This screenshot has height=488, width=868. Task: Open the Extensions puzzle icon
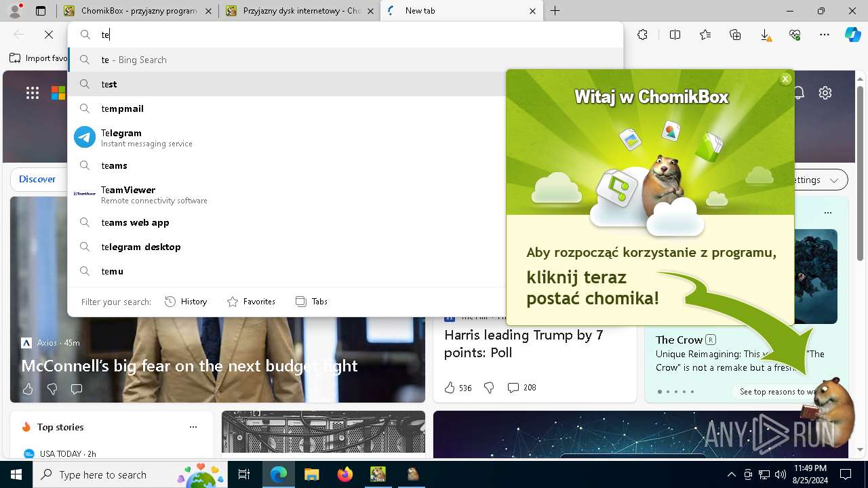(643, 35)
